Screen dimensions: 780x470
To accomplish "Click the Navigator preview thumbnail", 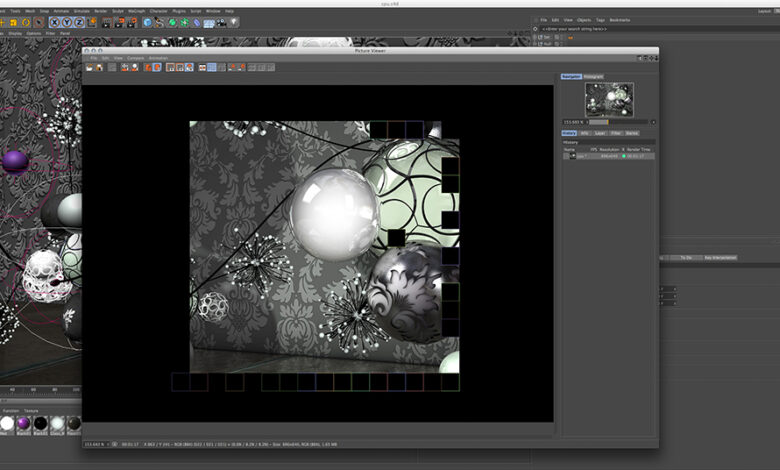I will coord(608,100).
